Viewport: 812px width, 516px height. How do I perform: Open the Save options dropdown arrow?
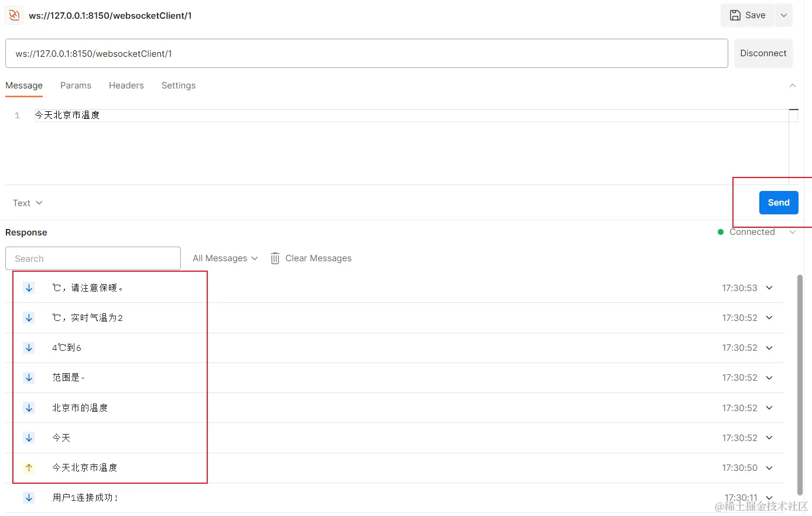point(784,15)
